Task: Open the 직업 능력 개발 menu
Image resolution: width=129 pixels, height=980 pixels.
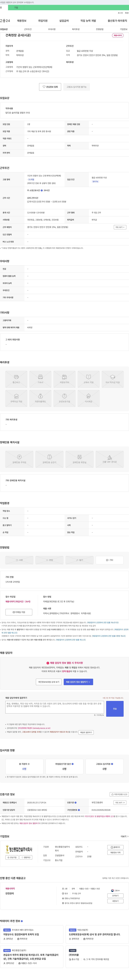Action: [x=88, y=21]
